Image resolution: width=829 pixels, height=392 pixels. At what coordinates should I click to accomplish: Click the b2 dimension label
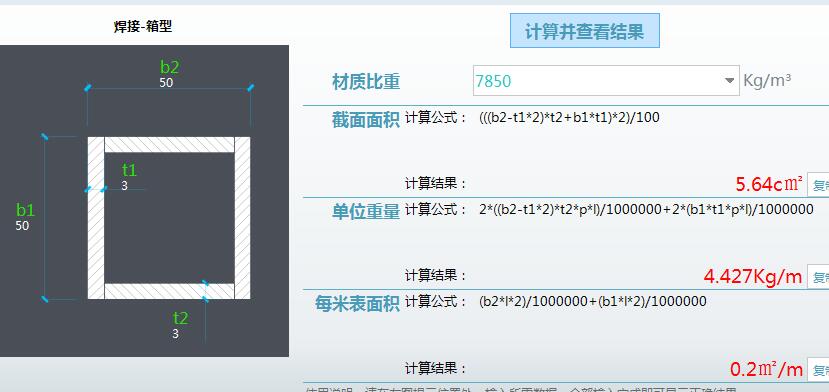(170, 67)
